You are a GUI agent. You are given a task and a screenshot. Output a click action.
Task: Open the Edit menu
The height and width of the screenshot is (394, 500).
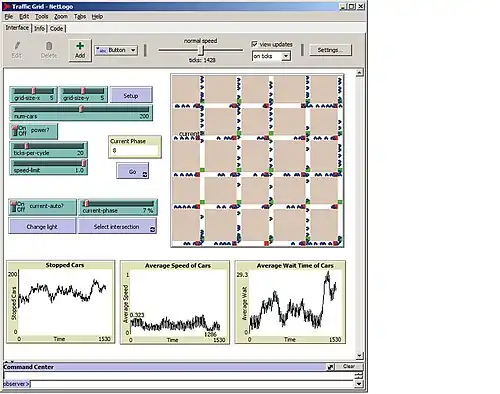(24, 17)
